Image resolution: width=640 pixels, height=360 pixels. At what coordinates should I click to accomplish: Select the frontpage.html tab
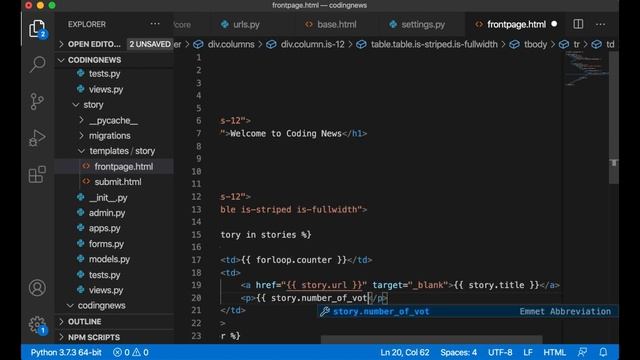coord(517,24)
